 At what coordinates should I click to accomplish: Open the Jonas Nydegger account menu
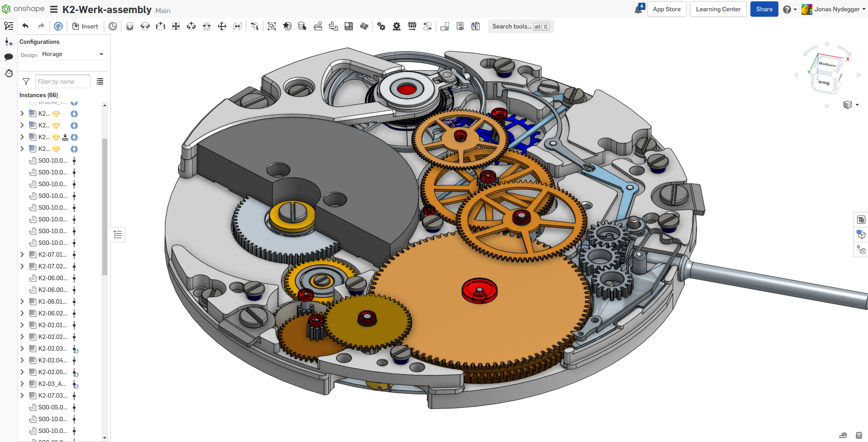pyautogui.click(x=833, y=9)
